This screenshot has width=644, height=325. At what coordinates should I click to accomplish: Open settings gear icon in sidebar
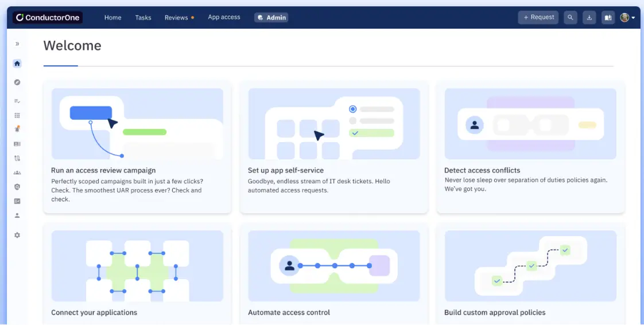point(17,235)
